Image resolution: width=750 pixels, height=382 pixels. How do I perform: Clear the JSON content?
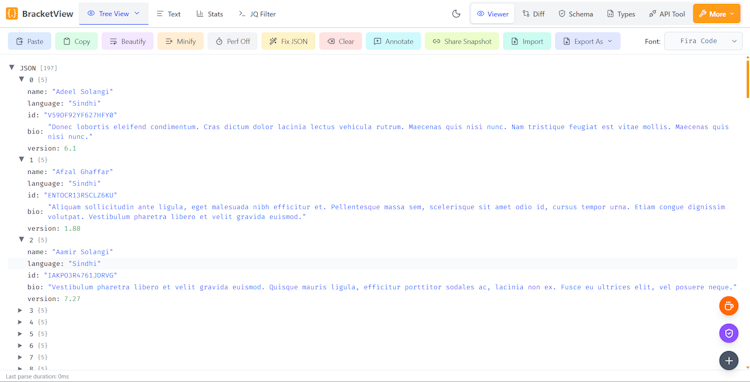tap(341, 41)
